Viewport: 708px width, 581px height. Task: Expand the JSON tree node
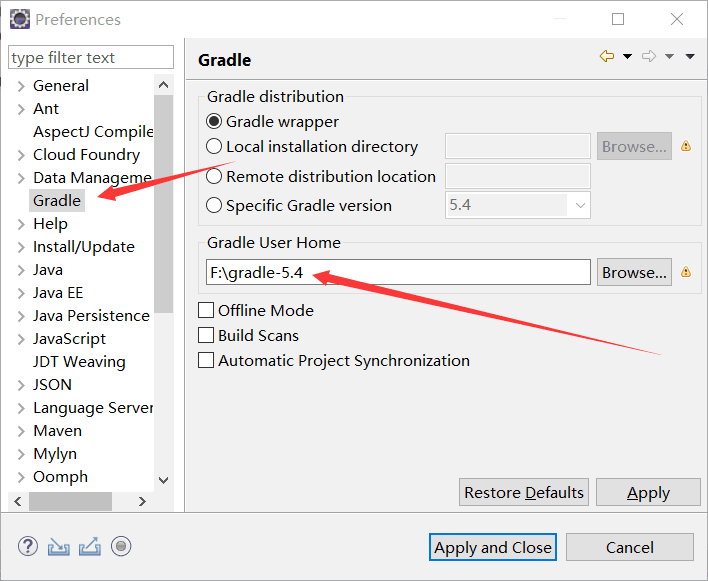click(x=21, y=385)
